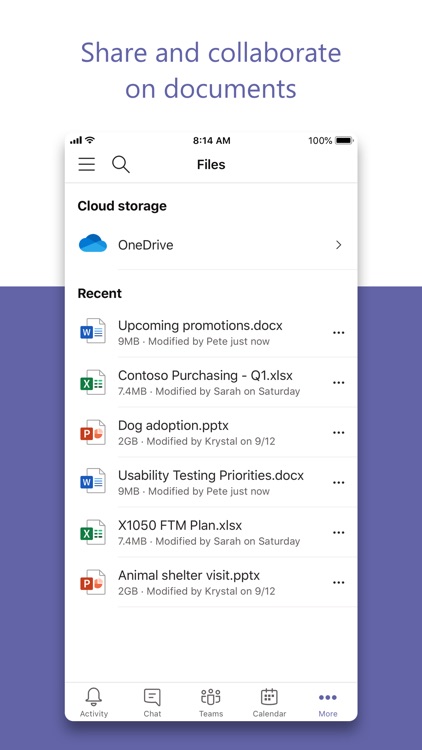Screen dimensions: 422x750
Task: Click the X1050 FTM Plan.xlsx details line mentioning Sarah
Action: 209,541
